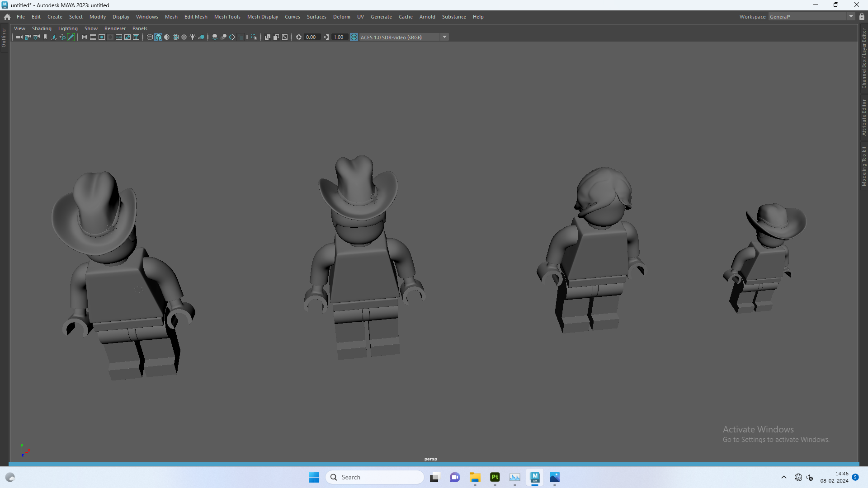The height and width of the screenshot is (488, 868).
Task: Expand the Outliner side tab
Action: (4, 38)
